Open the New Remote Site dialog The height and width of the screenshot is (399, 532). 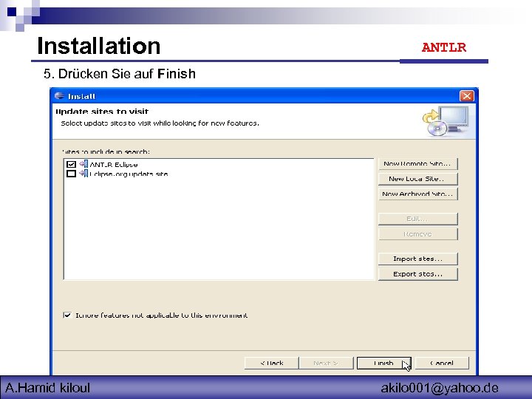tap(417, 164)
